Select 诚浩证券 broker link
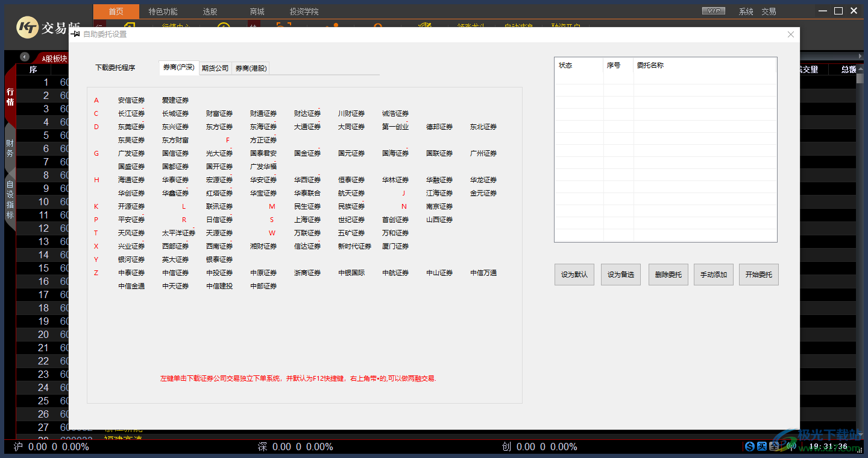 click(395, 113)
